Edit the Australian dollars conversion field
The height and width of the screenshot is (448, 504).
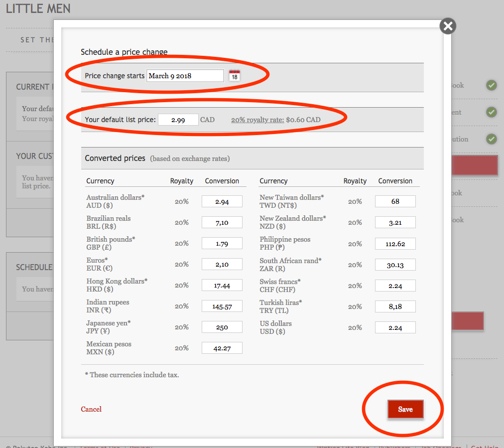pyautogui.click(x=222, y=201)
